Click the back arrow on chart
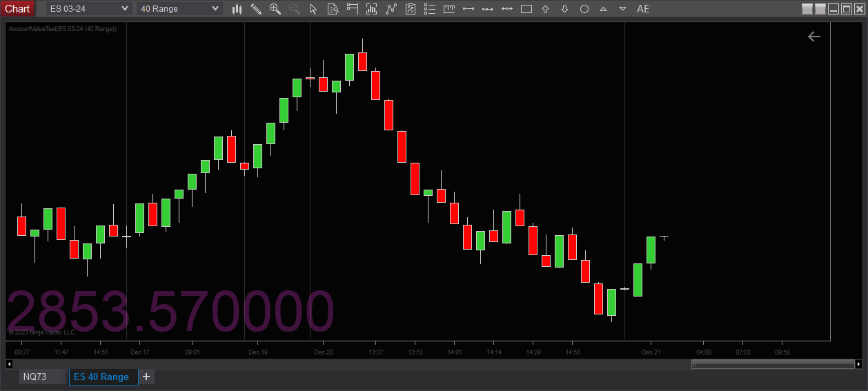Screen dimensions: 868x391 814,37
